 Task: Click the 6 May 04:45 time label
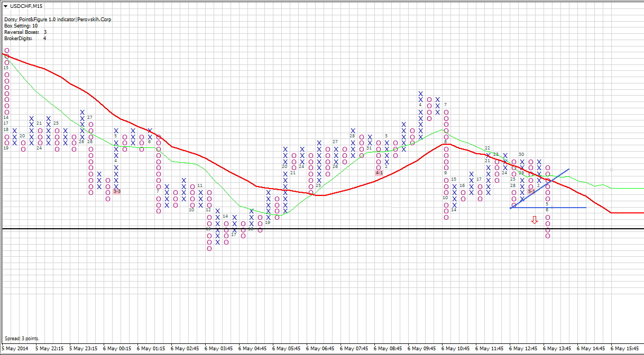coord(253,349)
